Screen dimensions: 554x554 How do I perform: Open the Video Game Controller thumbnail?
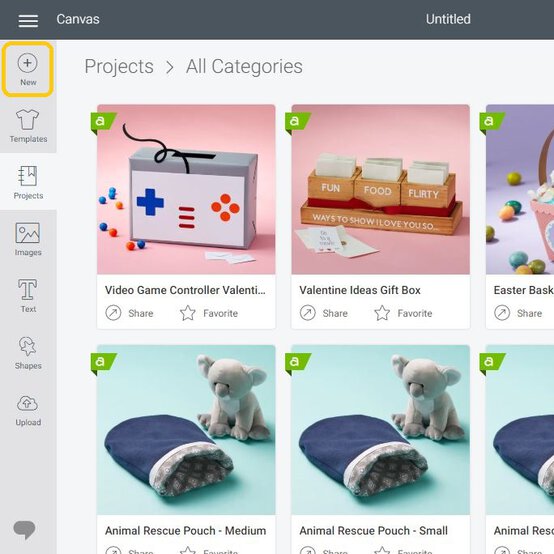186,189
